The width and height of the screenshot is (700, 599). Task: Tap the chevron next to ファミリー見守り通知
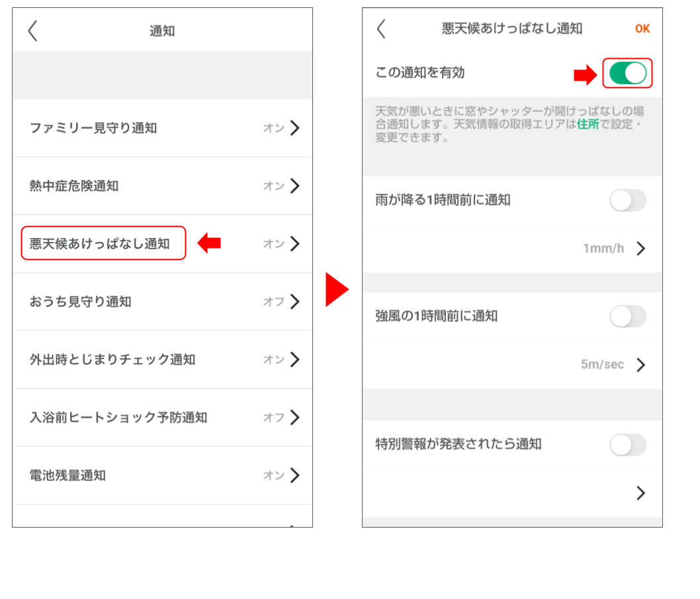point(296,128)
